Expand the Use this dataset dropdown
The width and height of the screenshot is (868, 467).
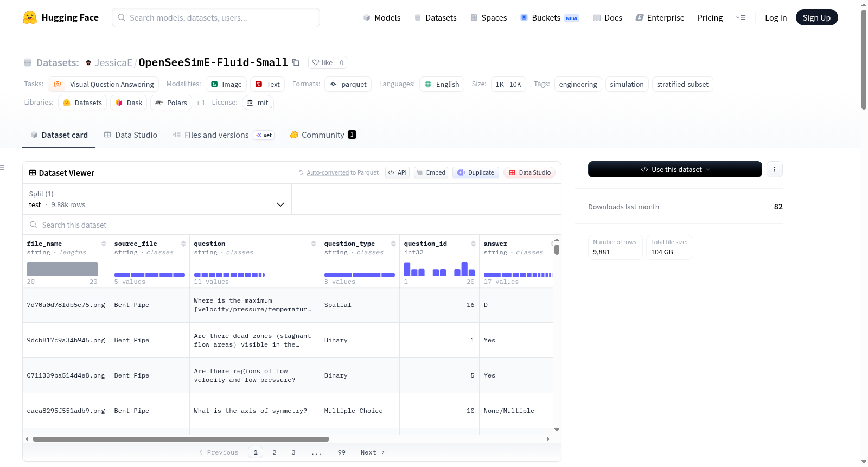click(x=675, y=169)
